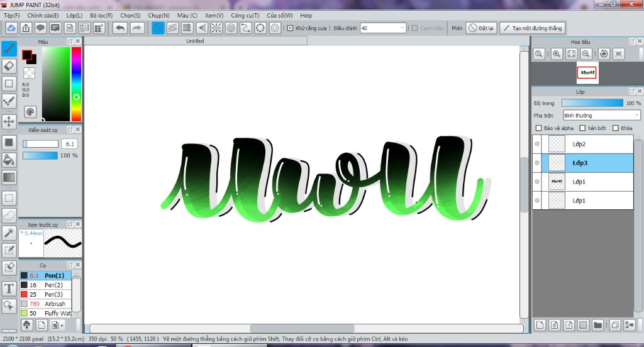The image size is (644, 347).
Task: Enable the parallel lines snap guide
Action: (172, 28)
